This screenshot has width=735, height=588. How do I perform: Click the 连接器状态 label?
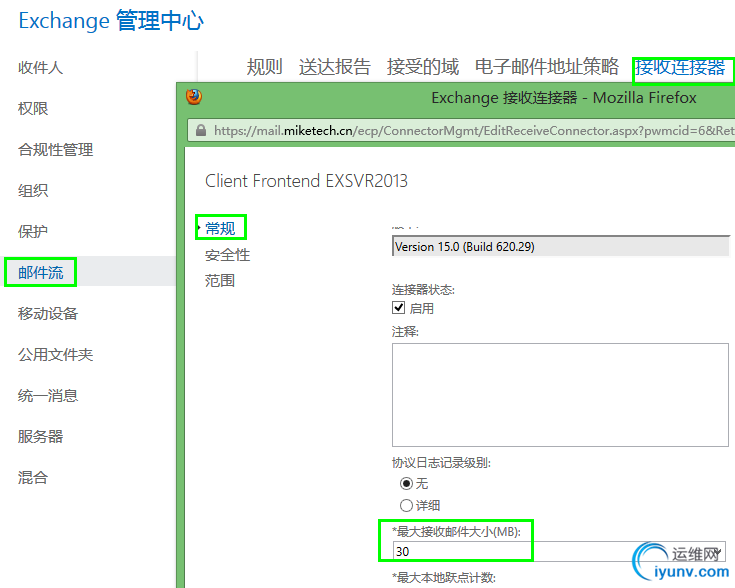[x=423, y=290]
